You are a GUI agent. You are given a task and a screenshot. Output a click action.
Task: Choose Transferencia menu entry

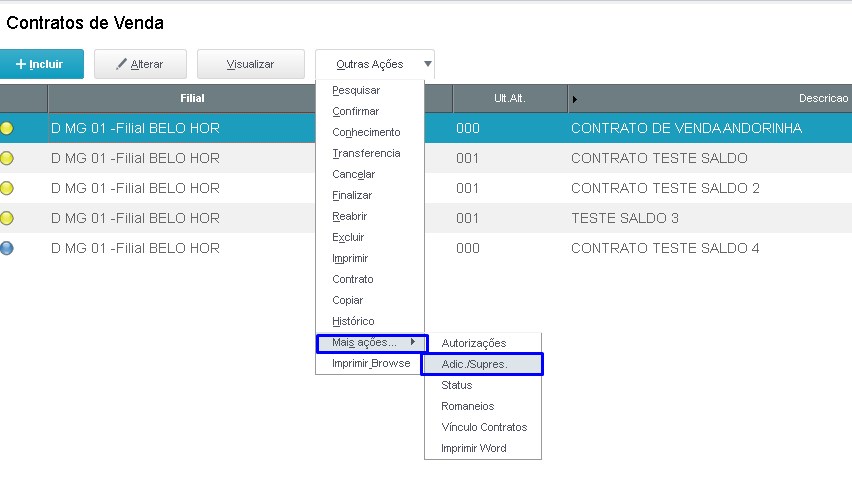coord(366,153)
